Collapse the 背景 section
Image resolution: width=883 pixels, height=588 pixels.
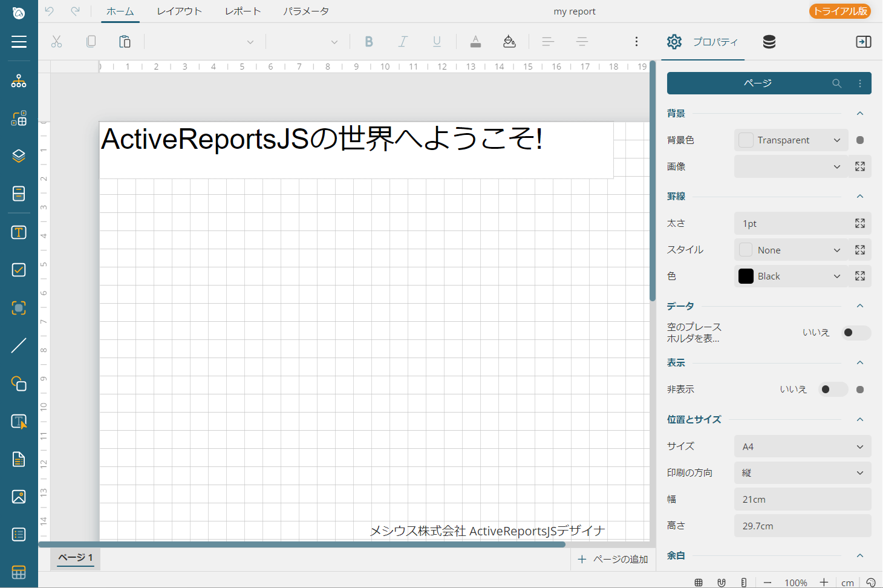coord(860,113)
